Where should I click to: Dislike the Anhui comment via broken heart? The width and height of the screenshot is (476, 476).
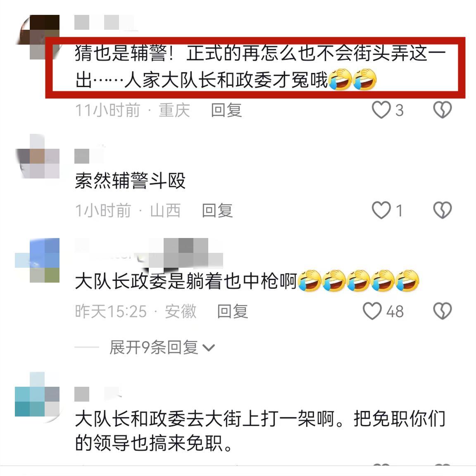[x=442, y=311]
